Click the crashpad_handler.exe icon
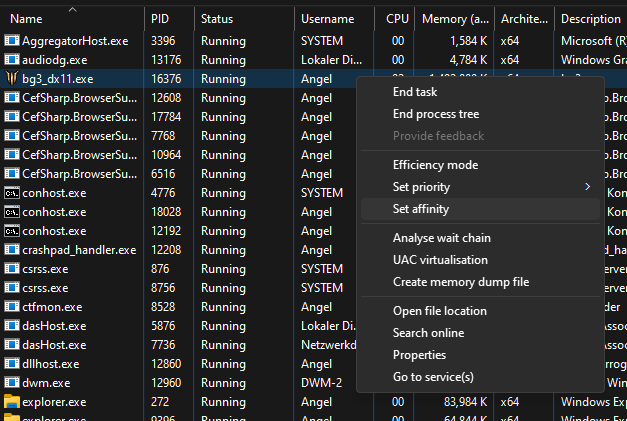The height and width of the screenshot is (421, 627). (11, 249)
